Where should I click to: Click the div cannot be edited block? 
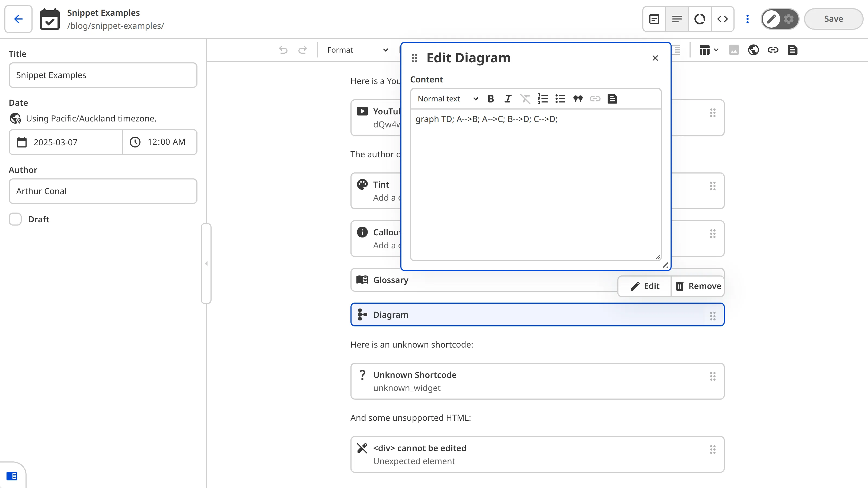click(x=537, y=454)
